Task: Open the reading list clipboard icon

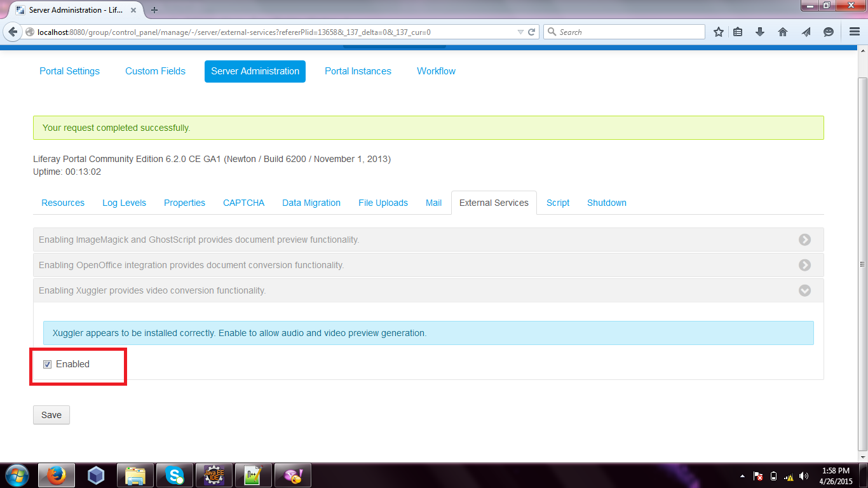Action: (738, 31)
